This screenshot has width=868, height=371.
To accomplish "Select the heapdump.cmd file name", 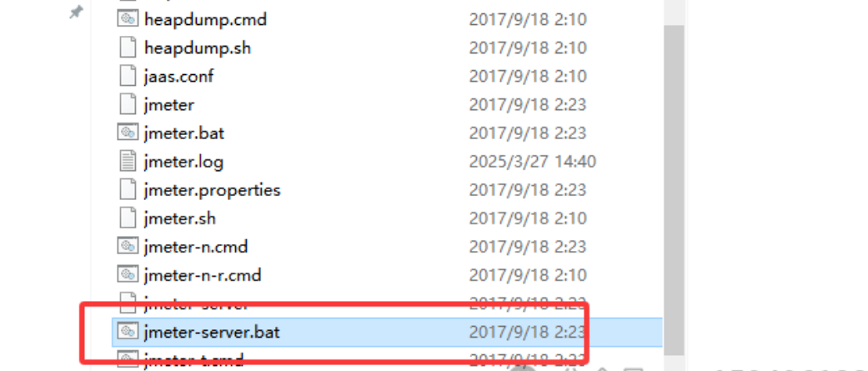I will point(205,19).
